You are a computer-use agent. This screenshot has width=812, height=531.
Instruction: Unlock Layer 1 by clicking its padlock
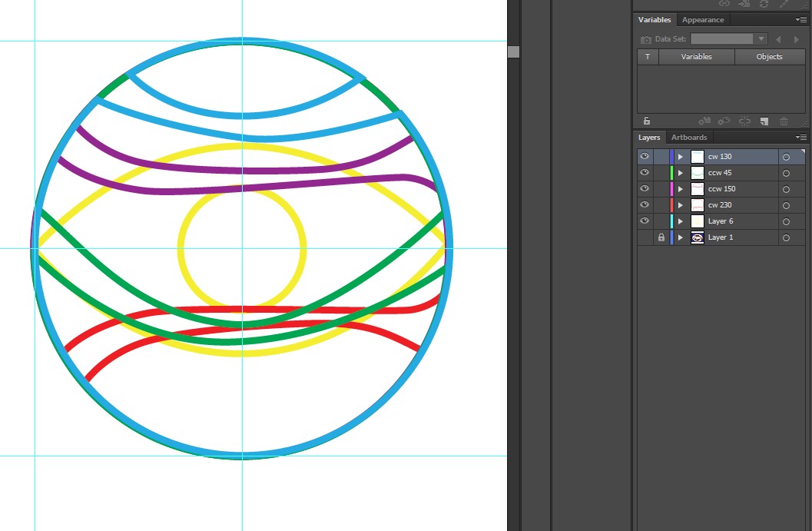coord(661,237)
